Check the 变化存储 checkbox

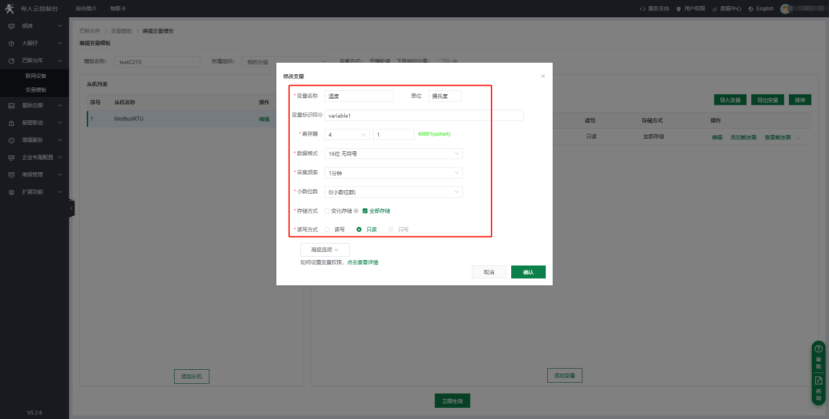click(325, 211)
